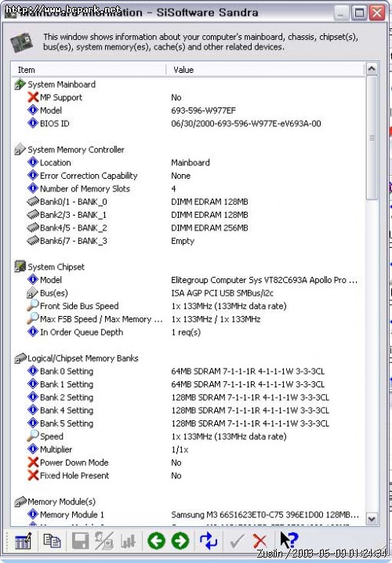
Task: Go back with green left arrow
Action: coord(156,541)
